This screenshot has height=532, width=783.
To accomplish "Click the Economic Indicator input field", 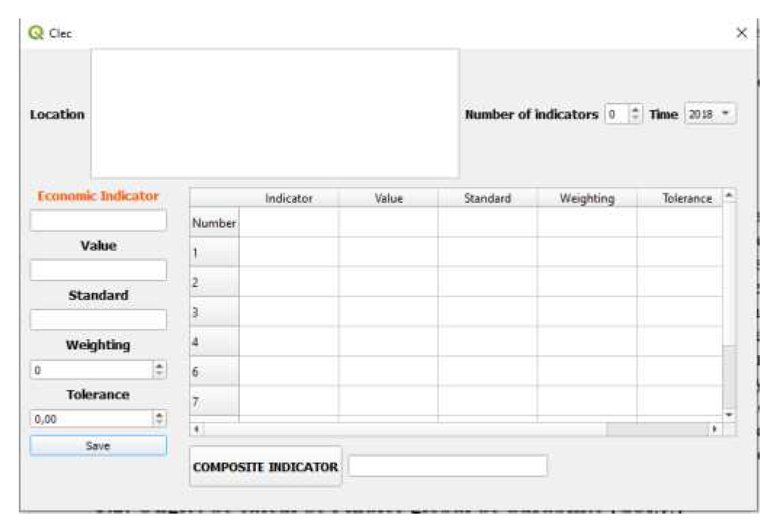I will click(98, 220).
